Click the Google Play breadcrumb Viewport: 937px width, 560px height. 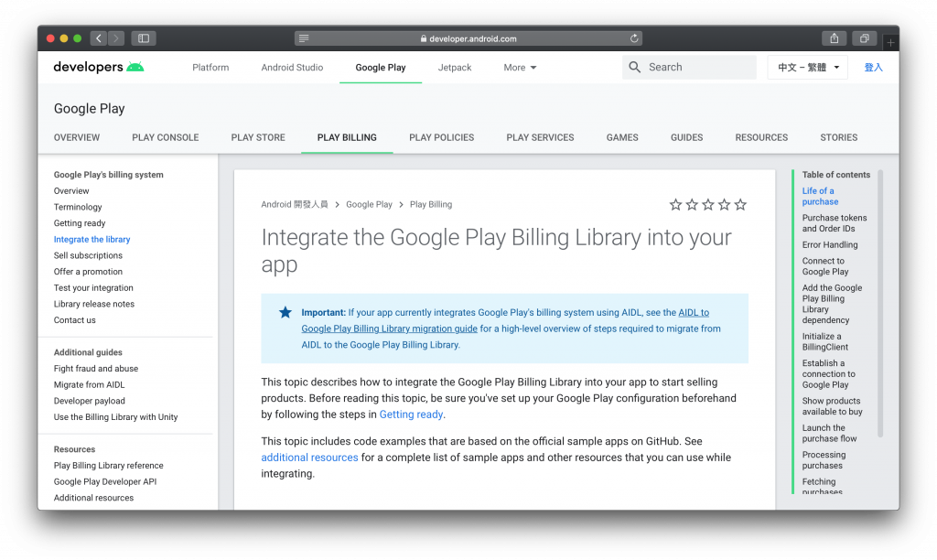tap(369, 204)
